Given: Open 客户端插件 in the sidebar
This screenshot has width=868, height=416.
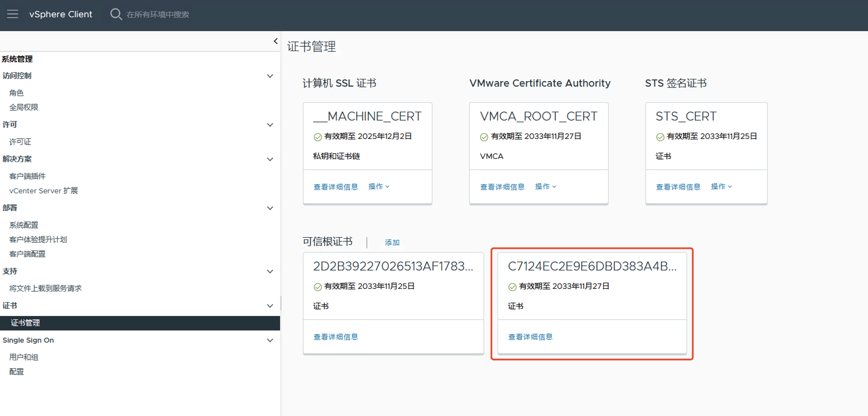Looking at the screenshot, I should click(27, 176).
